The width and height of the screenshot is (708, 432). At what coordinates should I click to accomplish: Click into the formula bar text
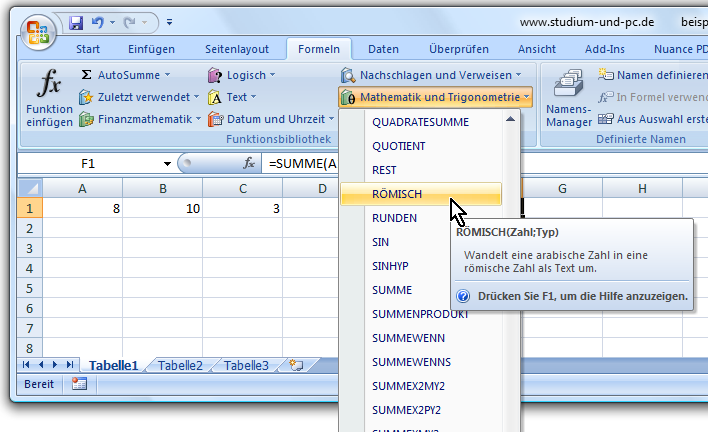click(x=301, y=163)
